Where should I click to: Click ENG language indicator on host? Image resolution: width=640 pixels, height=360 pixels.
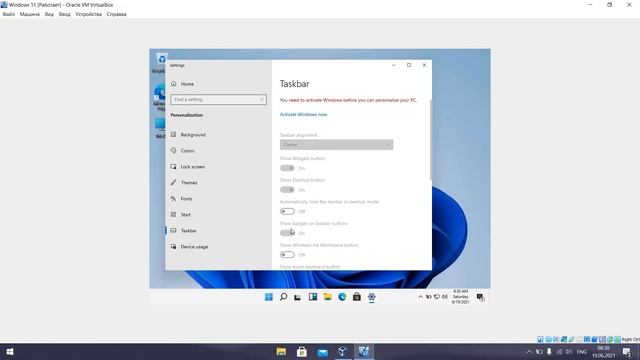coord(582,351)
